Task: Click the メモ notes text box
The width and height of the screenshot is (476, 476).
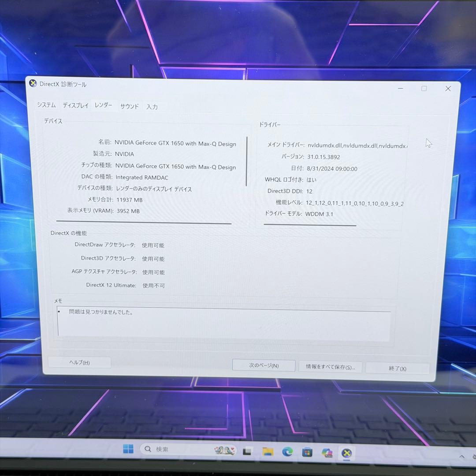Action: [x=224, y=324]
